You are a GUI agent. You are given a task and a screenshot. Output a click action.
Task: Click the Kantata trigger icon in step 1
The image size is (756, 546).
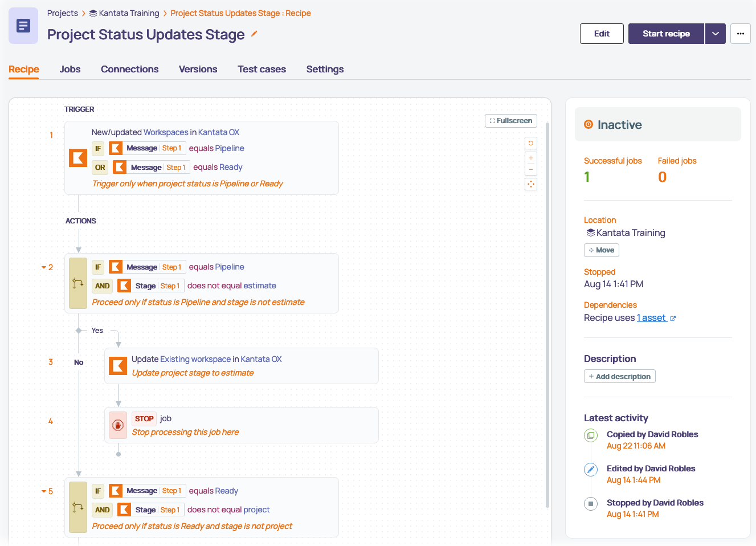coord(78,158)
